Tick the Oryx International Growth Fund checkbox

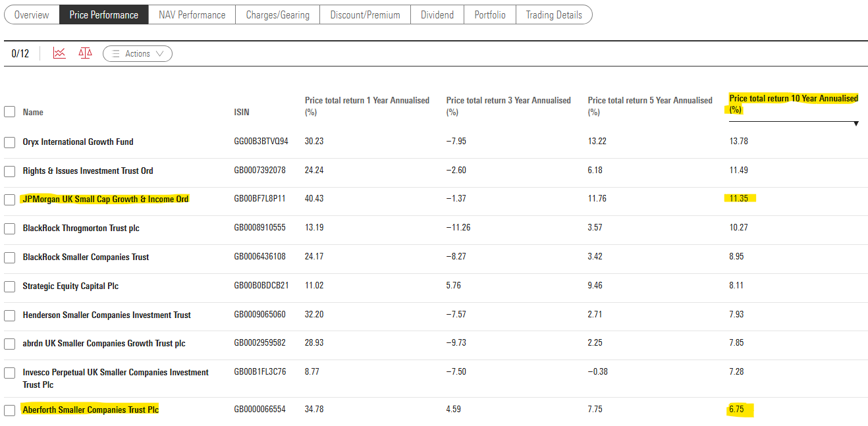pos(9,142)
